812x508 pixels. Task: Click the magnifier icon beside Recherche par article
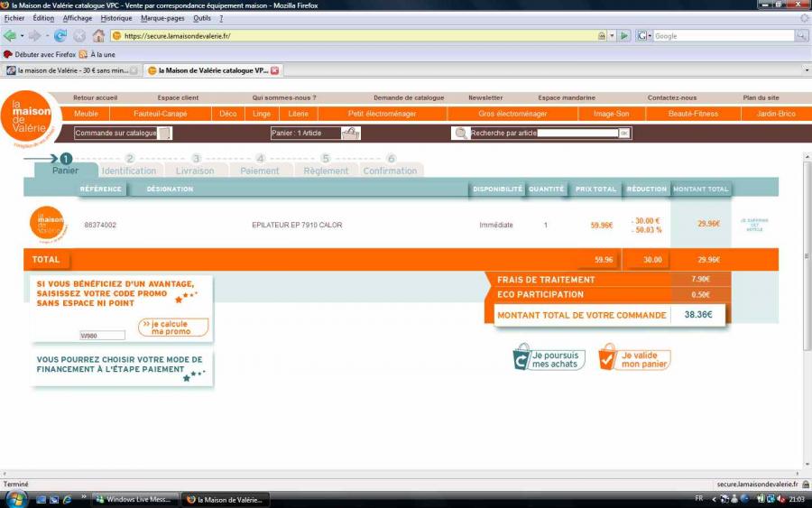[461, 134]
